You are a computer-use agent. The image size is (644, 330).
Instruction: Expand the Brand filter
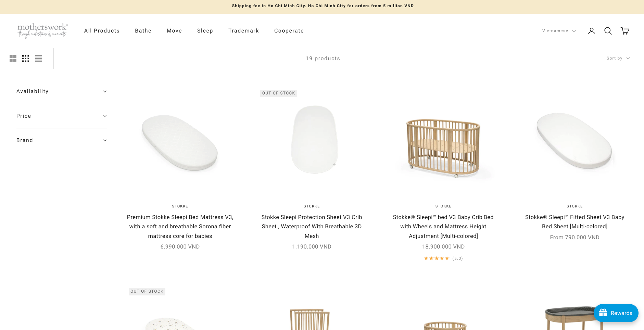pyautogui.click(x=62, y=140)
